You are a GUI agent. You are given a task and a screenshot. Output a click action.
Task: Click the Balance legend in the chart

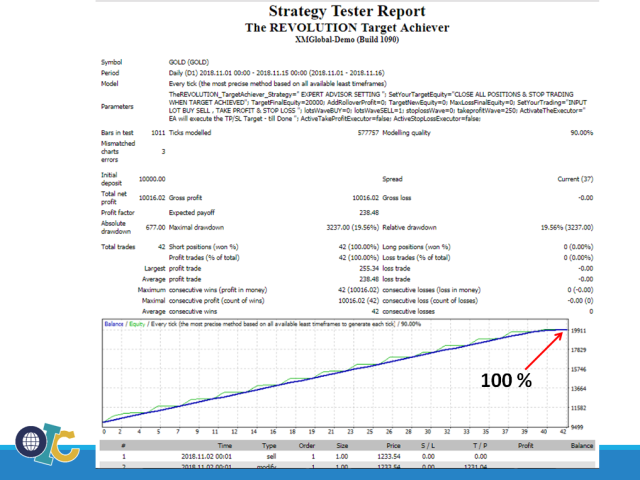click(x=114, y=324)
